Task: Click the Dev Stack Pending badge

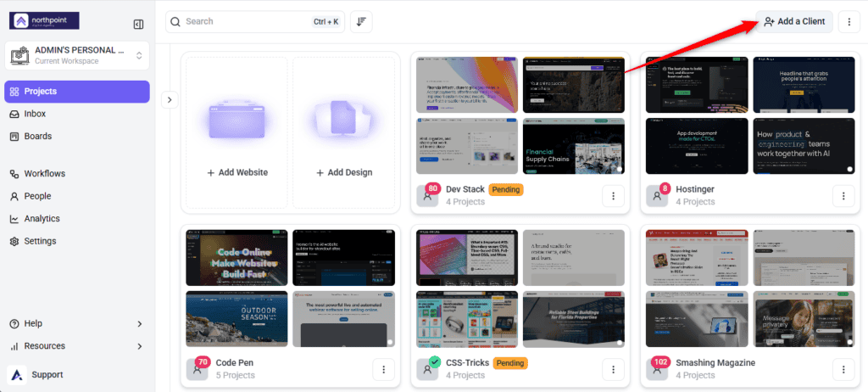Action: (x=506, y=189)
